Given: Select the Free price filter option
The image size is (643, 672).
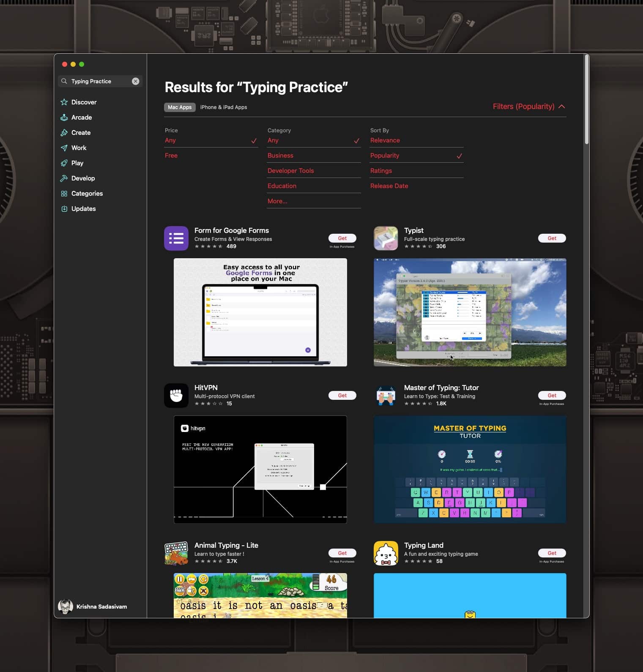Looking at the screenshot, I should (171, 156).
